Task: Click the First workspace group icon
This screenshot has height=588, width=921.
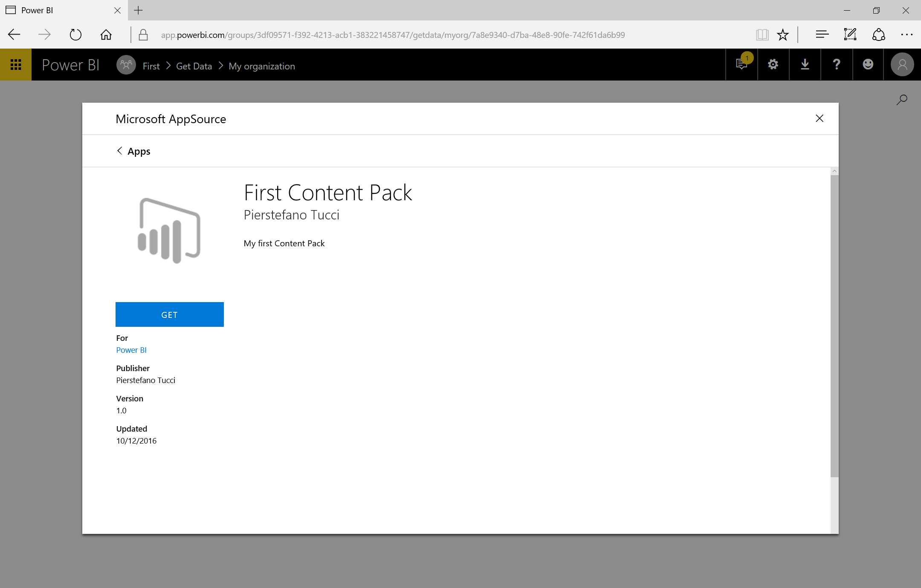Action: pyautogui.click(x=125, y=65)
